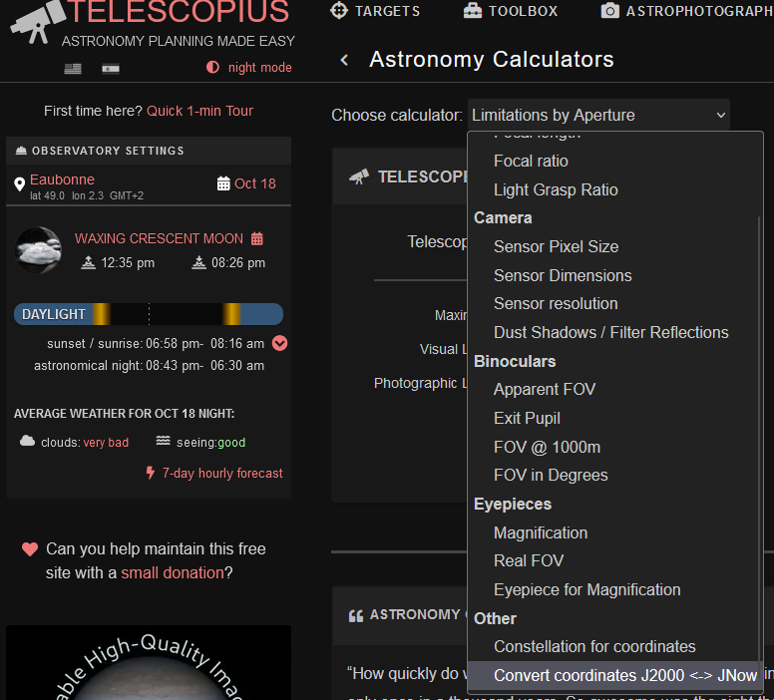Click the quote icon beside Astronomy heading

[x=356, y=615]
